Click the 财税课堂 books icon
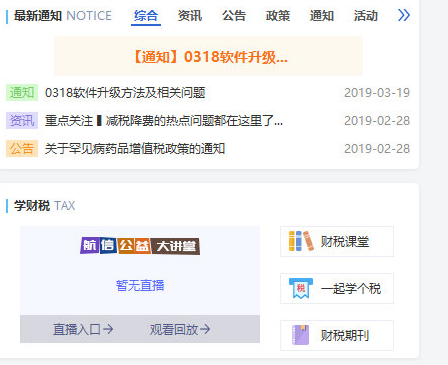Screen dimensions: 448x365 click(301, 241)
